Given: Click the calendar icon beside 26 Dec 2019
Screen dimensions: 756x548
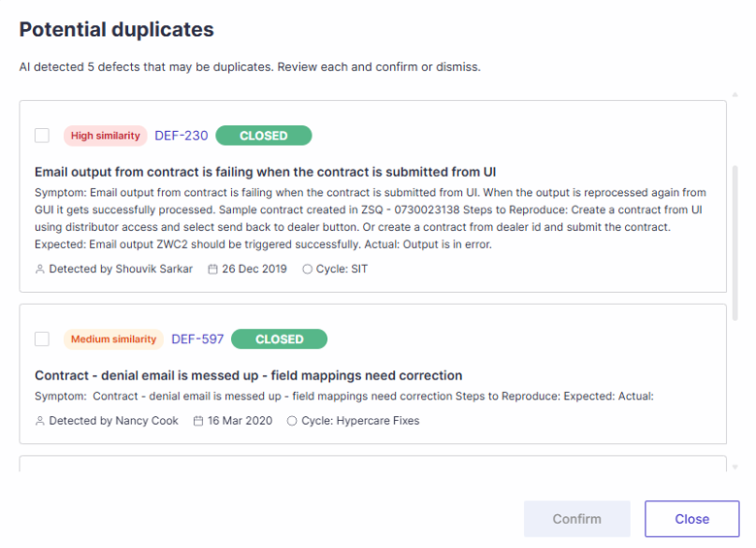Looking at the screenshot, I should [x=213, y=269].
